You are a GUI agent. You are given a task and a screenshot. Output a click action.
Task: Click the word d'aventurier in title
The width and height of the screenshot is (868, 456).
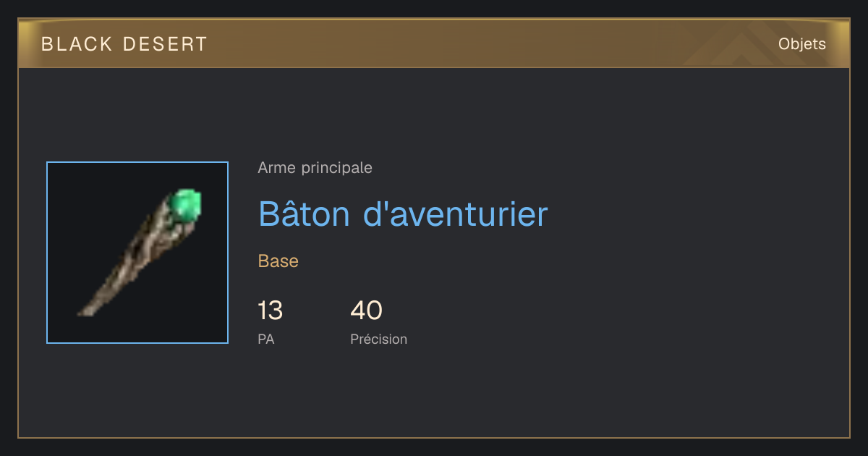pos(456,214)
